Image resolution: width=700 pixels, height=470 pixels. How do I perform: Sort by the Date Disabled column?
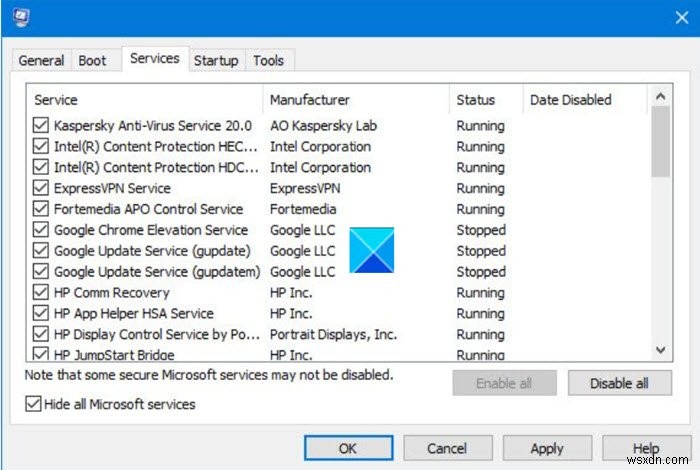coord(584,100)
